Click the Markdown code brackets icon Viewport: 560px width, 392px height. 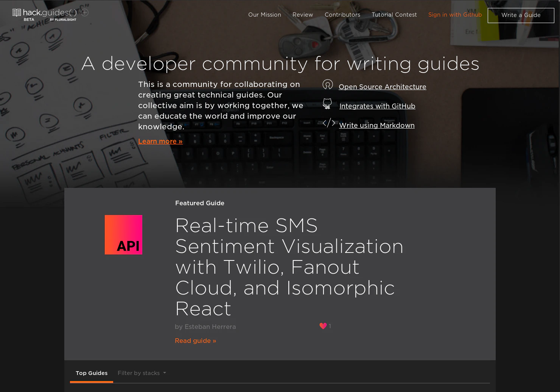click(329, 123)
